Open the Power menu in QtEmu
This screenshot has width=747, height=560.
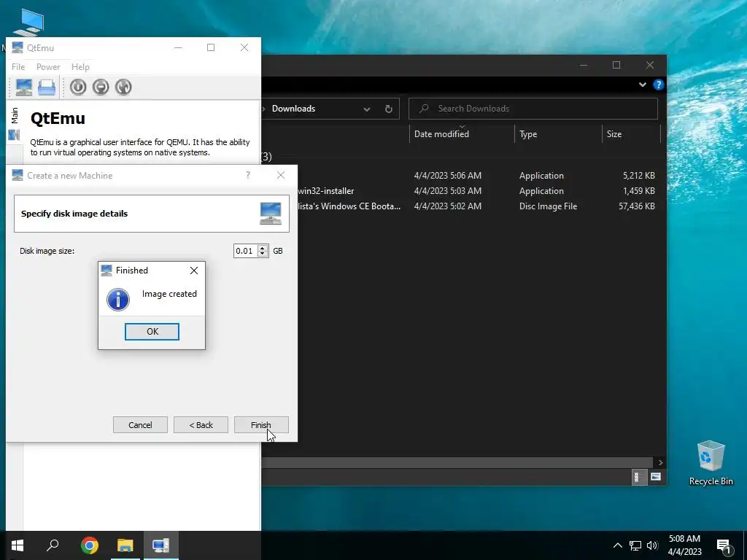tap(48, 66)
